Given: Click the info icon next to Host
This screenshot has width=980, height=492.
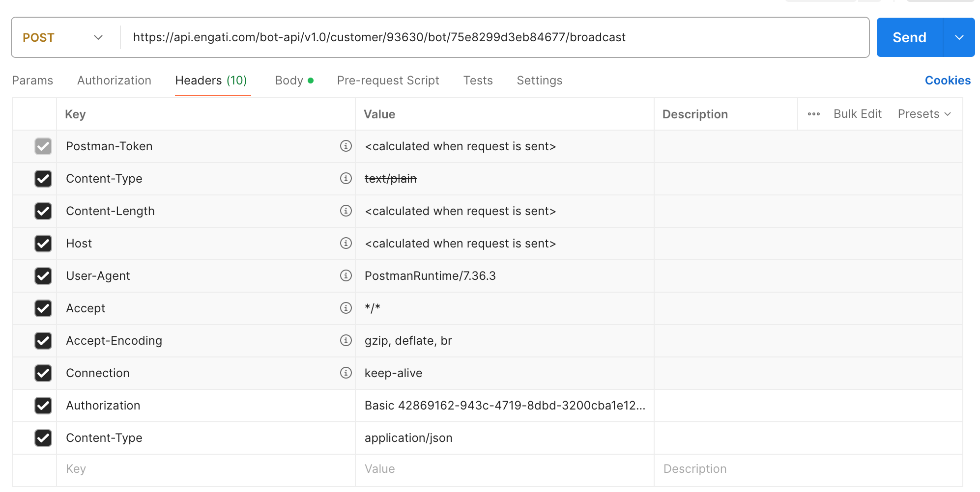Looking at the screenshot, I should click(x=346, y=243).
